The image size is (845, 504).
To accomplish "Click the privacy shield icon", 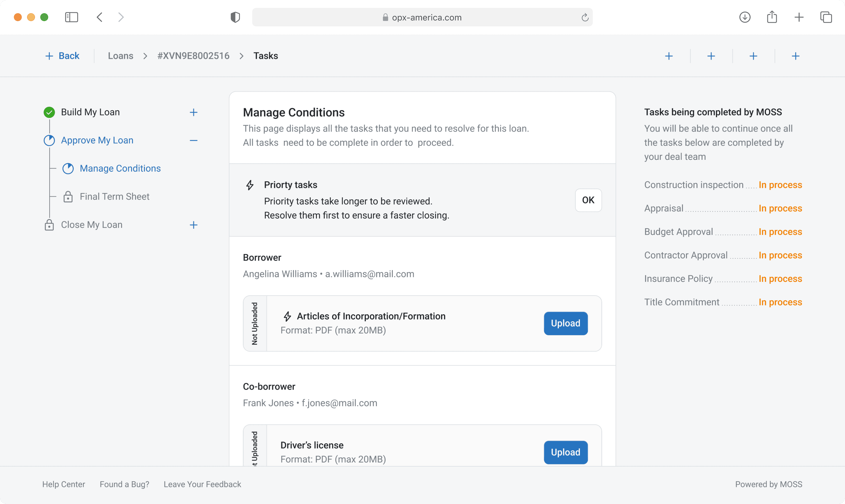I will point(235,17).
